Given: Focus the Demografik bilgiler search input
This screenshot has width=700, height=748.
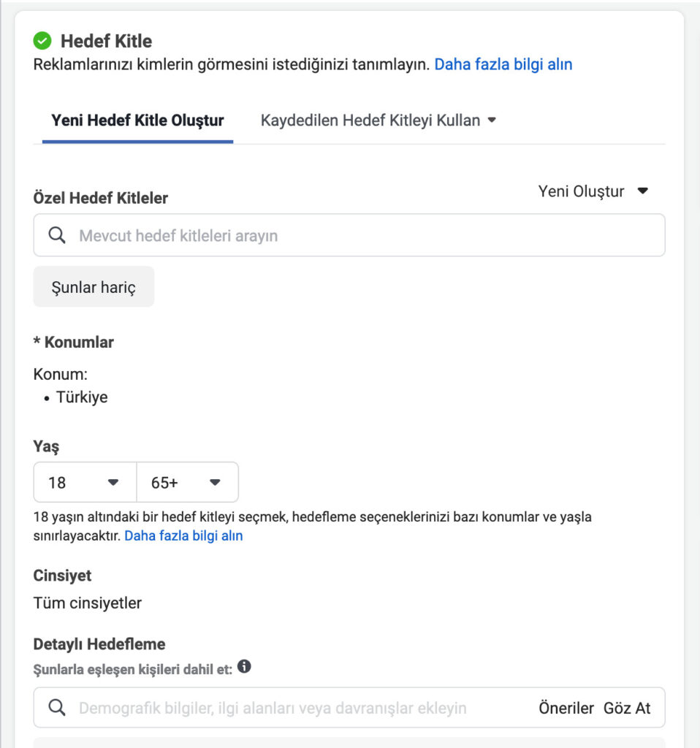Looking at the screenshot, I should tap(292, 708).
